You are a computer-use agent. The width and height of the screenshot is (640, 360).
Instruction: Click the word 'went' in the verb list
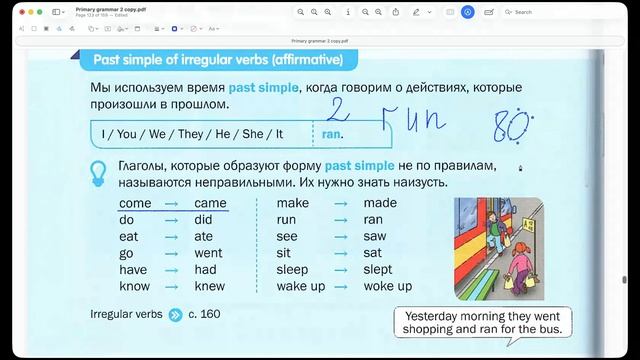[x=209, y=253]
